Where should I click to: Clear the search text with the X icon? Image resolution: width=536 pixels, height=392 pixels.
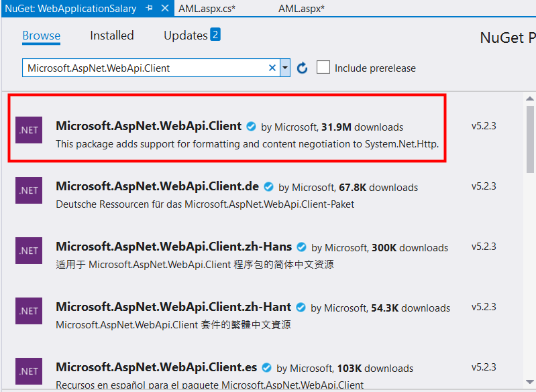272,68
